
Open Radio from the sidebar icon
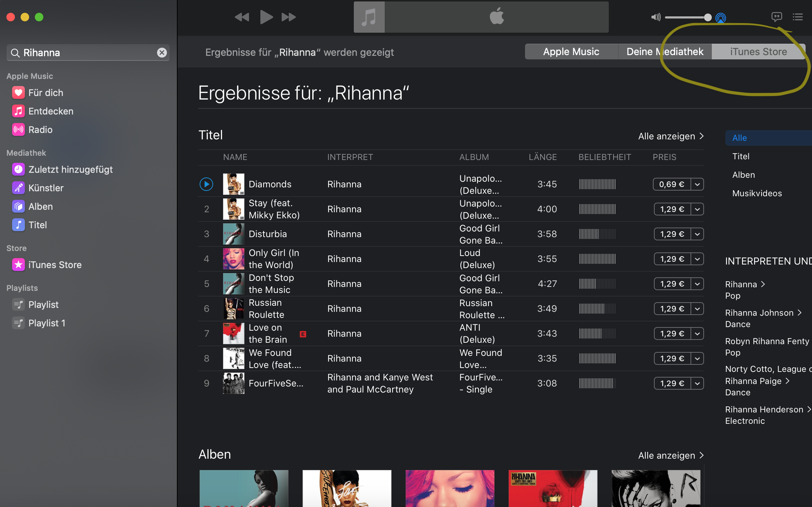click(x=18, y=130)
